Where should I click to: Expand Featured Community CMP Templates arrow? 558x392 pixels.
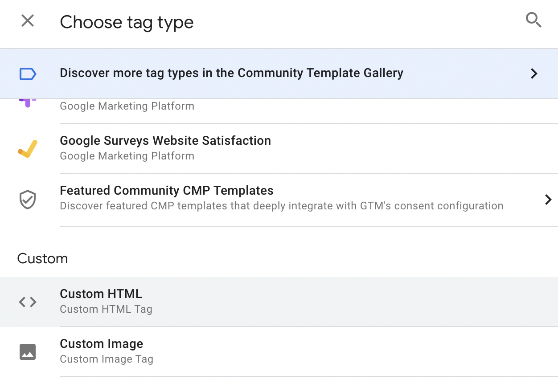[x=548, y=199]
